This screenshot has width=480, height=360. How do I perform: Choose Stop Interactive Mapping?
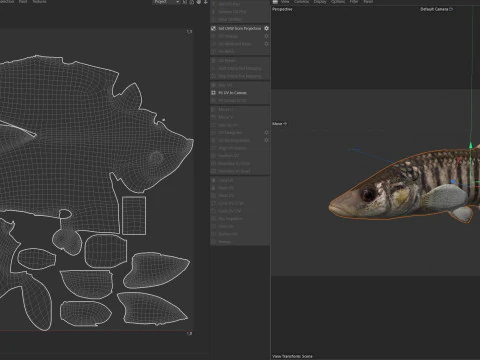[x=240, y=76]
